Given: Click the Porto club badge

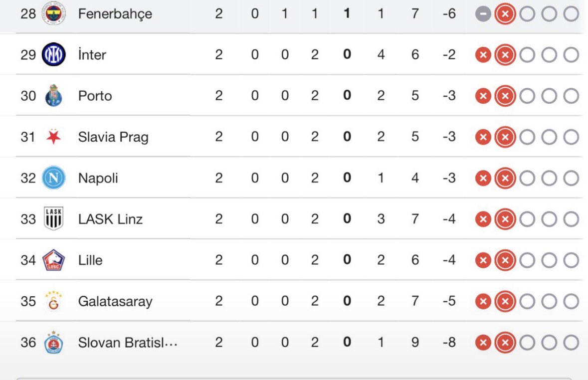Looking at the screenshot, I should coord(54,95).
